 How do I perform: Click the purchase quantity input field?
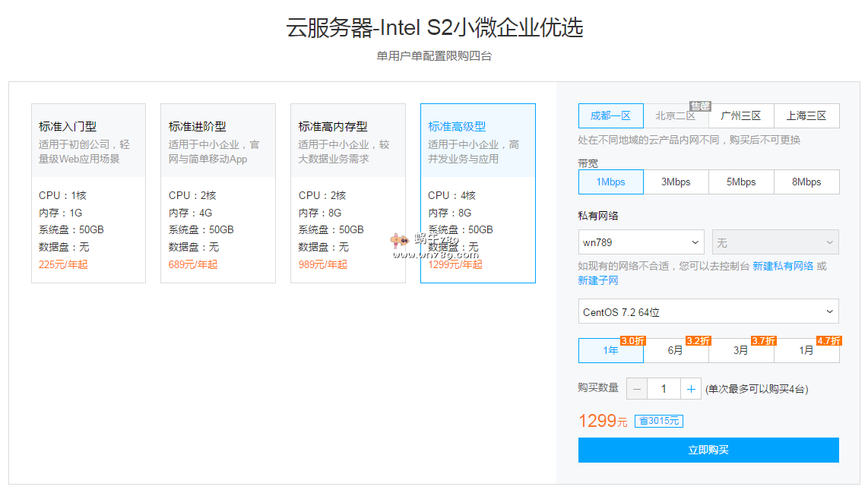(x=664, y=389)
